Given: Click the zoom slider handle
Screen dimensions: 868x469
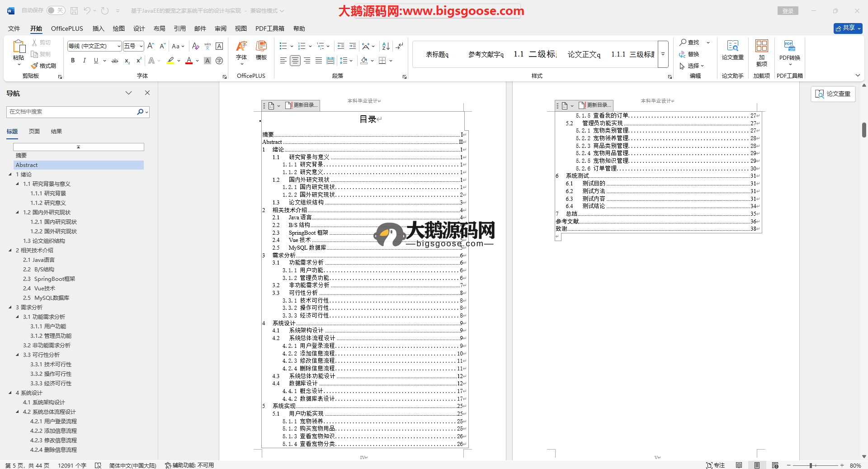Looking at the screenshot, I should tap(811, 465).
